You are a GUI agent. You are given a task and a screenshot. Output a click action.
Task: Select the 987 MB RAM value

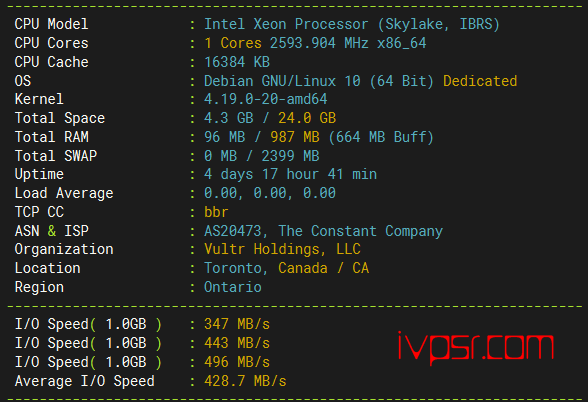pos(295,137)
